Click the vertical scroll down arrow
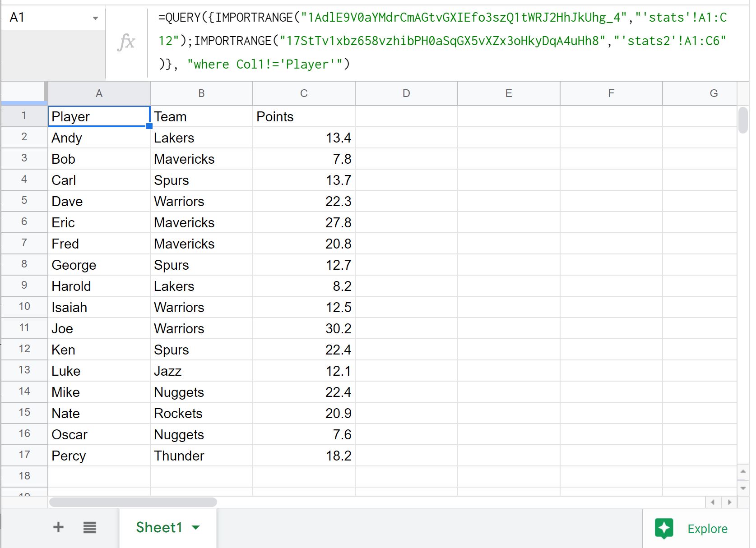 [743, 488]
